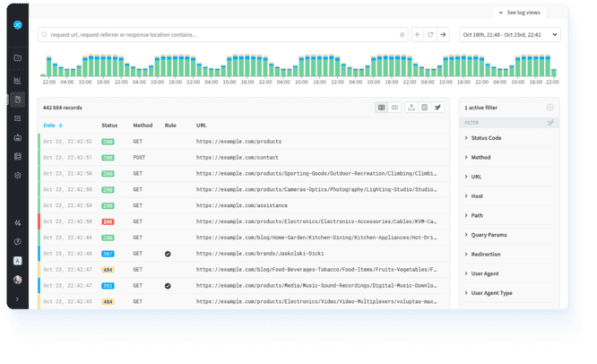Image resolution: width=597 pixels, height=364 pixels.
Task: Click the app logo in the sidebar
Action: click(18, 25)
